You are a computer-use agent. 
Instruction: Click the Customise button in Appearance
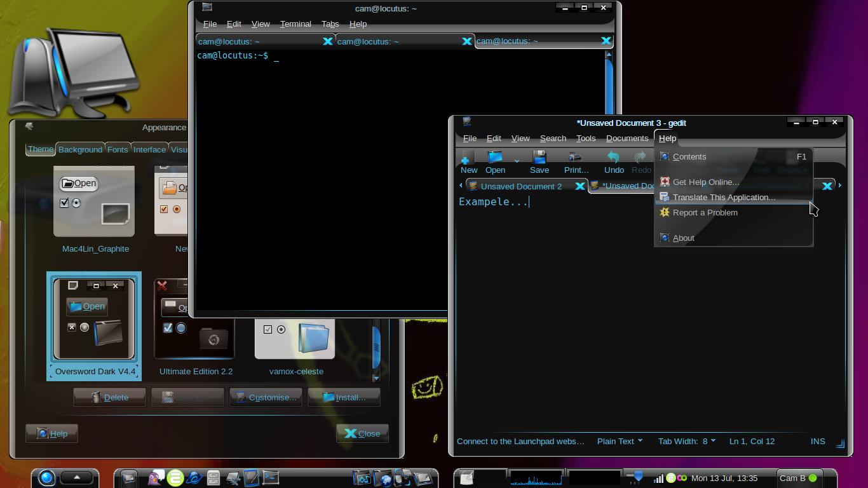click(266, 397)
